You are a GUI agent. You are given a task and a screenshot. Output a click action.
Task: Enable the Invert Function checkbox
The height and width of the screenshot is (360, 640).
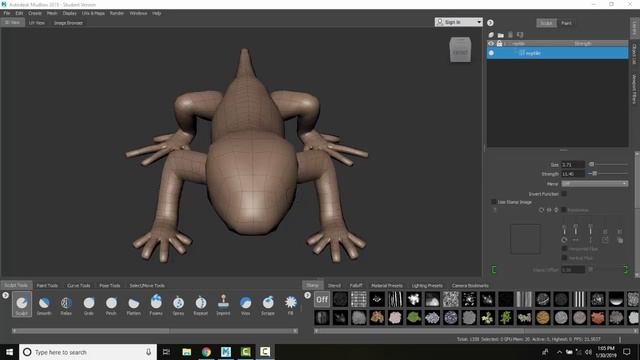[x=564, y=194]
